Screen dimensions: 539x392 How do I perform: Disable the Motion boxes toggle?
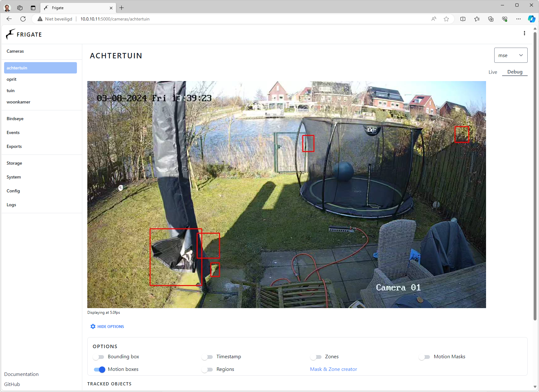[100, 370]
